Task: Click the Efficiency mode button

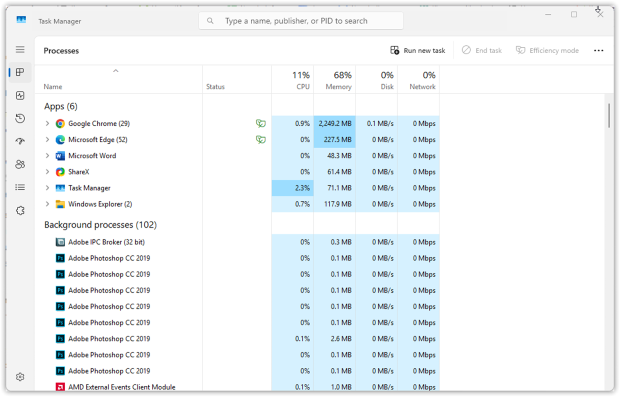Action: click(x=547, y=51)
